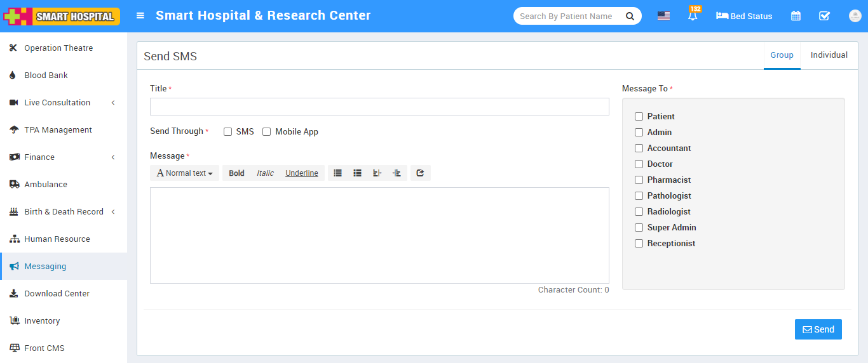Click the search magnifier icon
Image resolution: width=868 pixels, height=363 pixels.
click(630, 16)
